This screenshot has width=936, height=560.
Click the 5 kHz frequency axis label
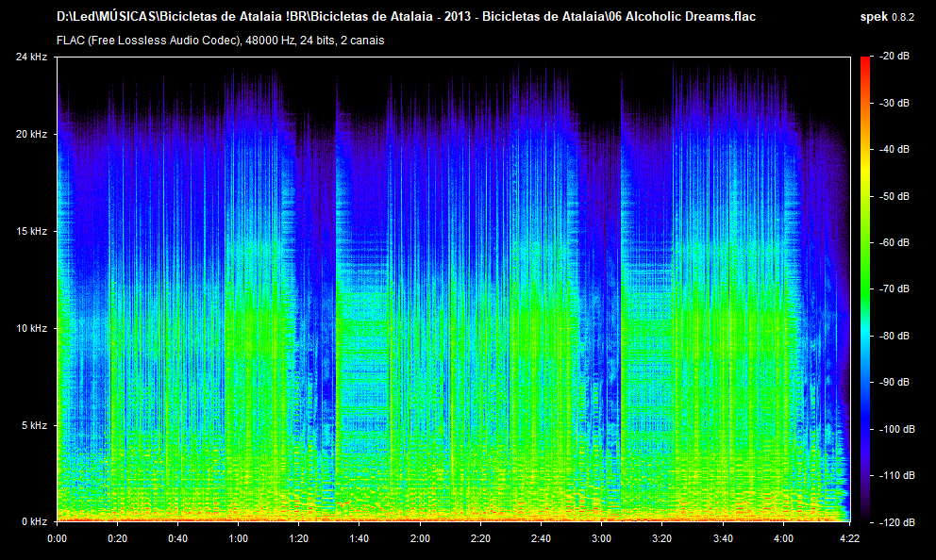click(34, 425)
